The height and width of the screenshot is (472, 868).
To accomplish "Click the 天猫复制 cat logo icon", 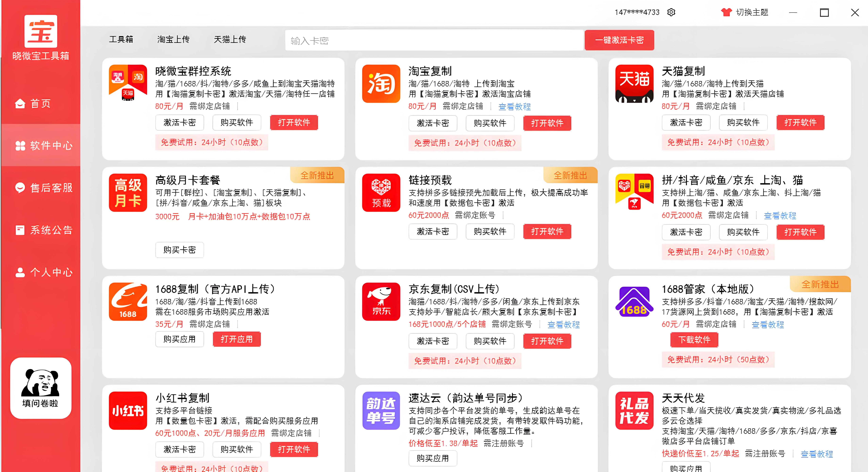I will (634, 84).
